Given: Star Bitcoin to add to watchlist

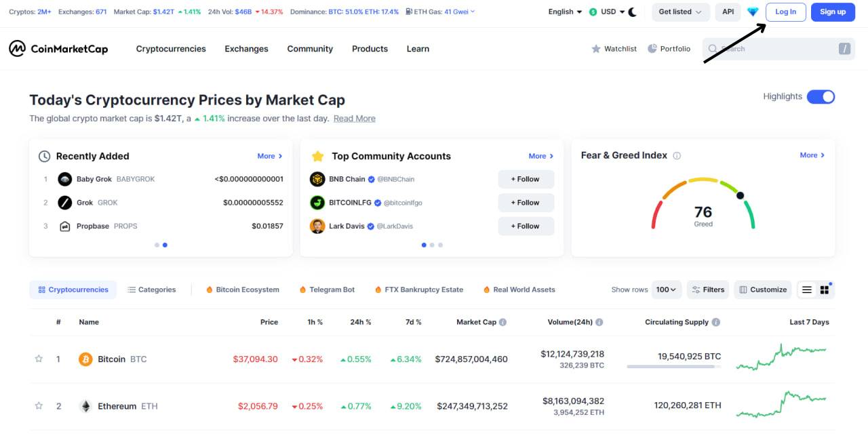Looking at the screenshot, I should point(39,359).
